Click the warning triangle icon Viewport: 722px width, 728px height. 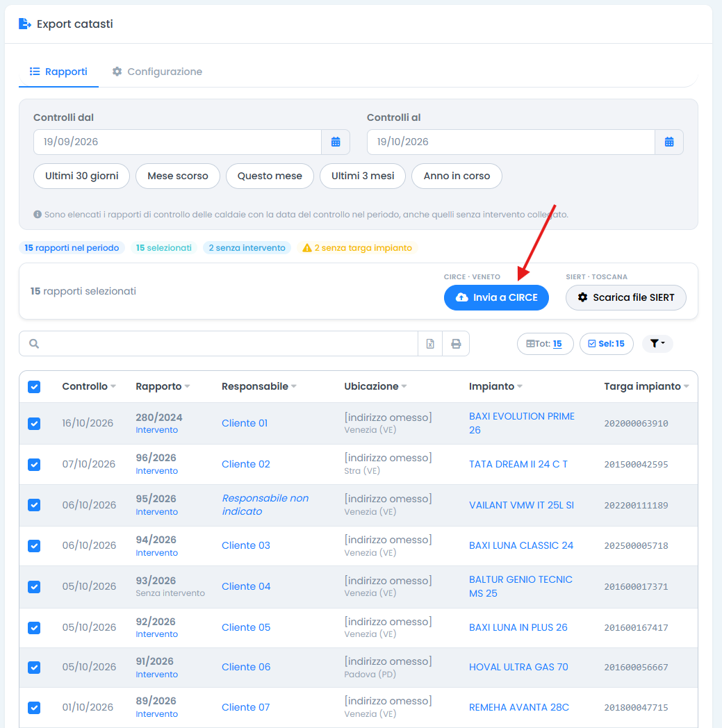(x=307, y=248)
